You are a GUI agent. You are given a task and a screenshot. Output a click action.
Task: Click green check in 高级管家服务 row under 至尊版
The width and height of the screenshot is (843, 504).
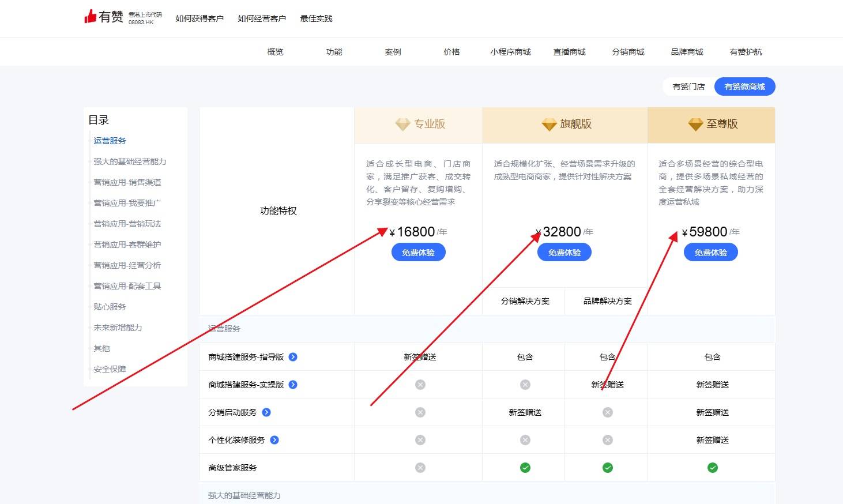coord(713,468)
